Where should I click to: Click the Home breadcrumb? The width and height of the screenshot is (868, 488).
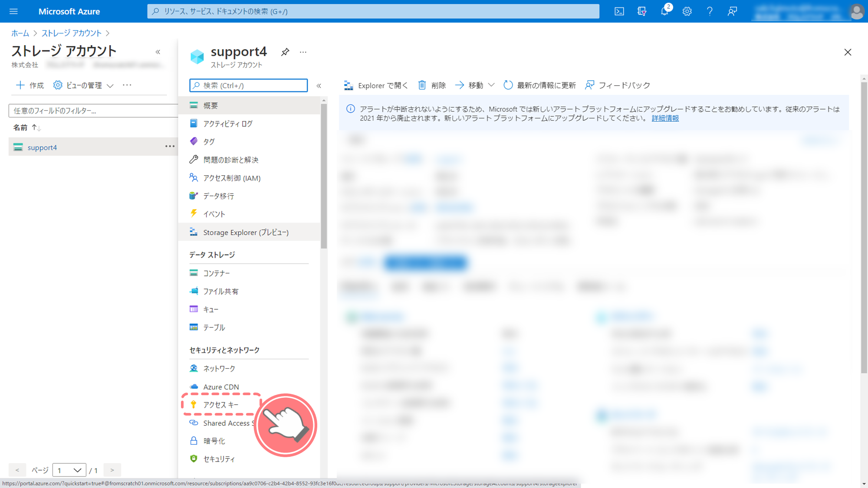click(20, 33)
